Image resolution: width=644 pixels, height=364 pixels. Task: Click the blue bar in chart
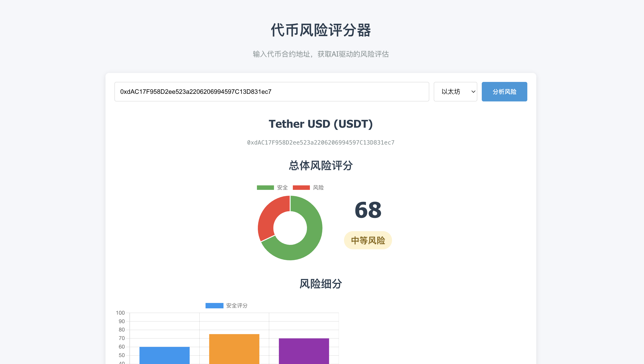click(164, 355)
